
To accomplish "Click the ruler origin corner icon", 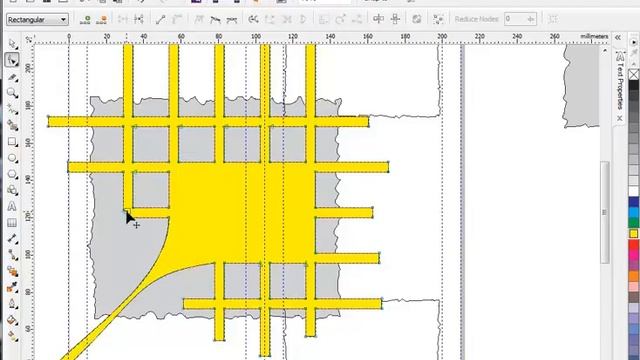I will click(x=29, y=39).
